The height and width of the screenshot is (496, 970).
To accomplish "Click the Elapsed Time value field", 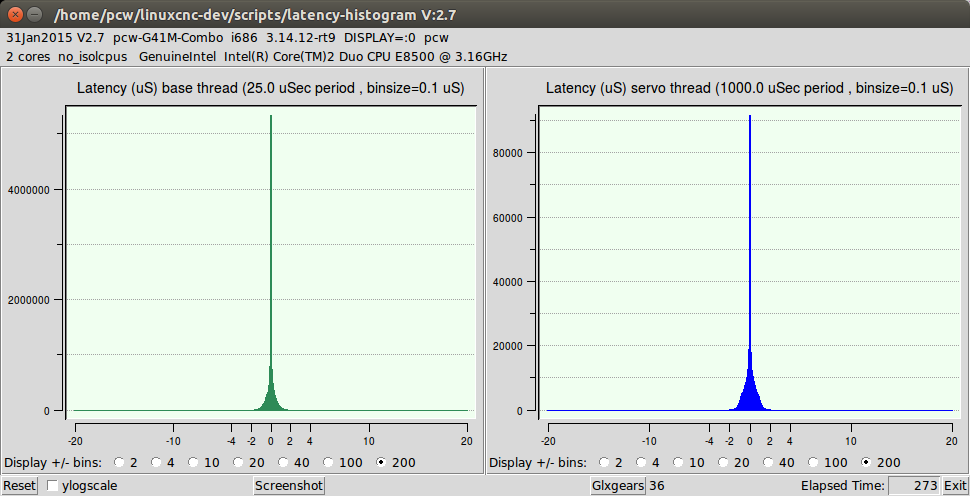I will (914, 486).
